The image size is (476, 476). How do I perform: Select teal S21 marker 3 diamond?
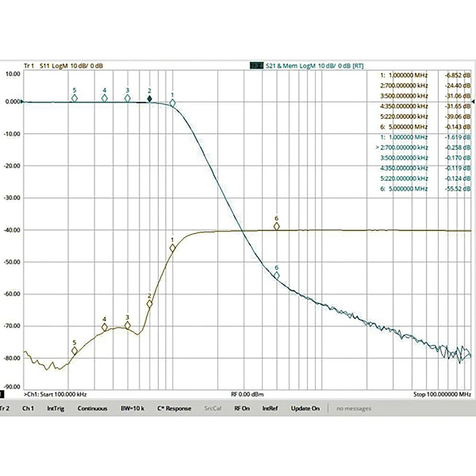coord(127,98)
